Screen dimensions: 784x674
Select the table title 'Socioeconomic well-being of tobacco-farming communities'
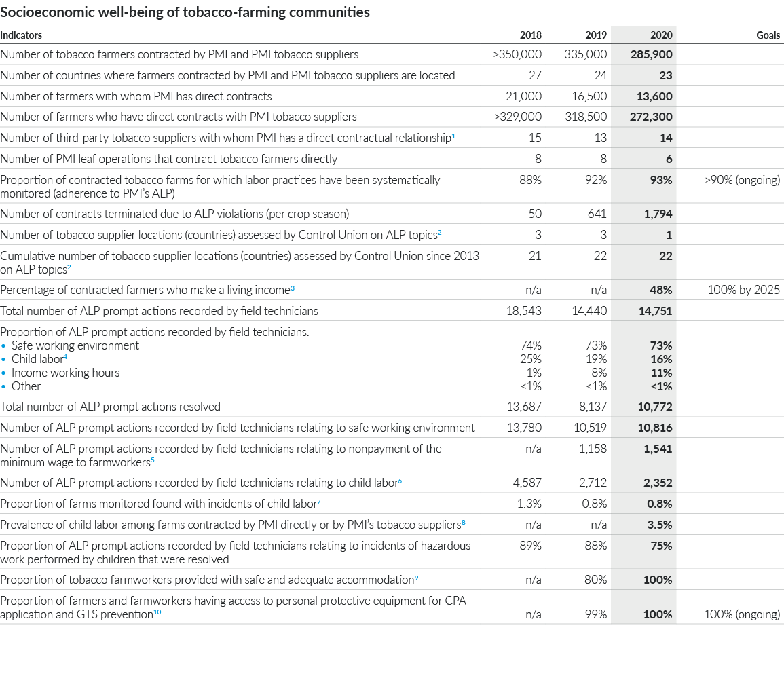(185, 12)
